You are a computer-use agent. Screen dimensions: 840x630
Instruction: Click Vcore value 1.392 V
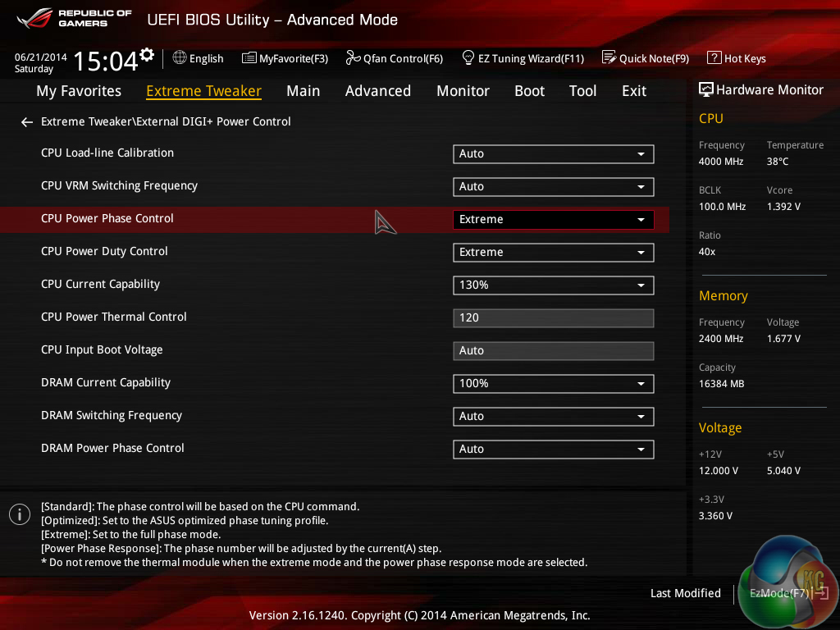coord(783,207)
